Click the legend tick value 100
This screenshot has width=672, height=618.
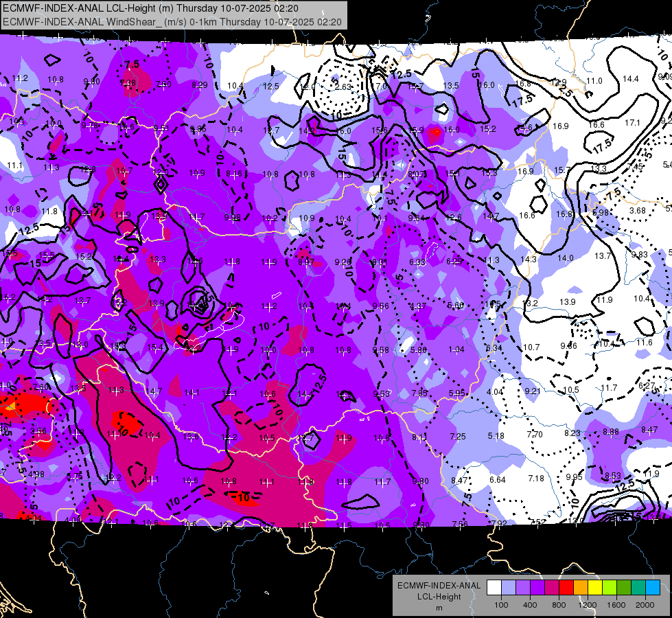click(501, 605)
